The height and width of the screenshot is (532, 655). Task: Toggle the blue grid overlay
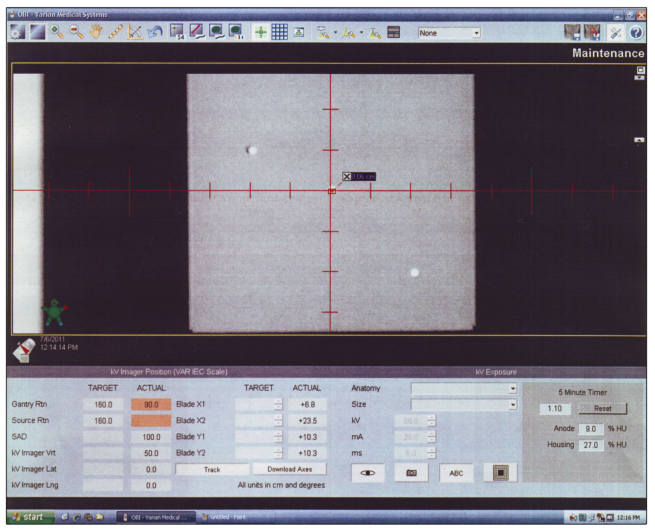point(280,33)
